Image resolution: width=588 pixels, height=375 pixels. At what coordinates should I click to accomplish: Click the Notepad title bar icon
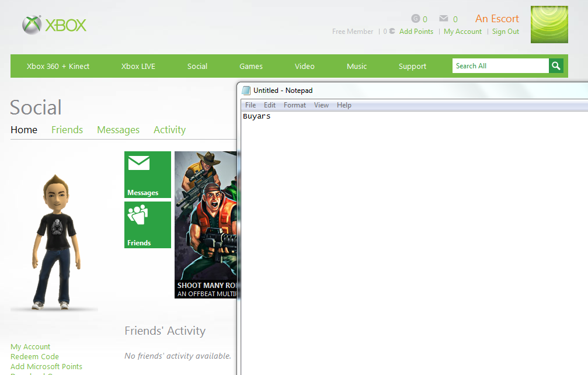[x=246, y=91]
